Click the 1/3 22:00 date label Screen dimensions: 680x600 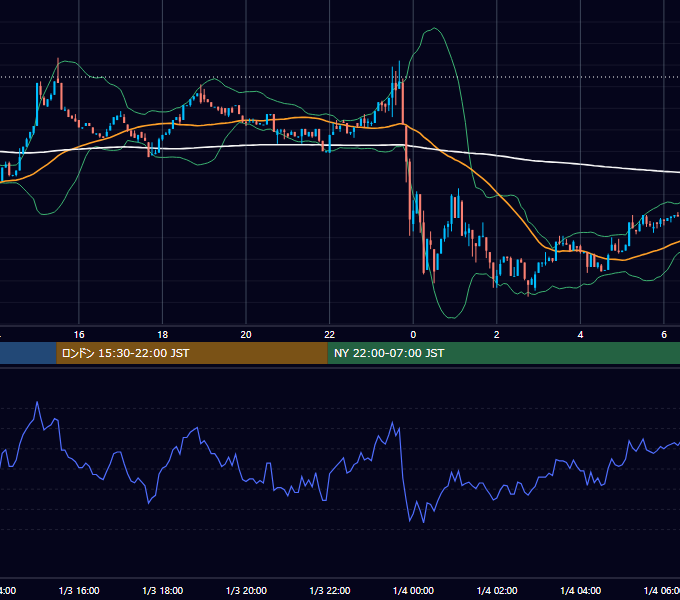(x=330, y=590)
